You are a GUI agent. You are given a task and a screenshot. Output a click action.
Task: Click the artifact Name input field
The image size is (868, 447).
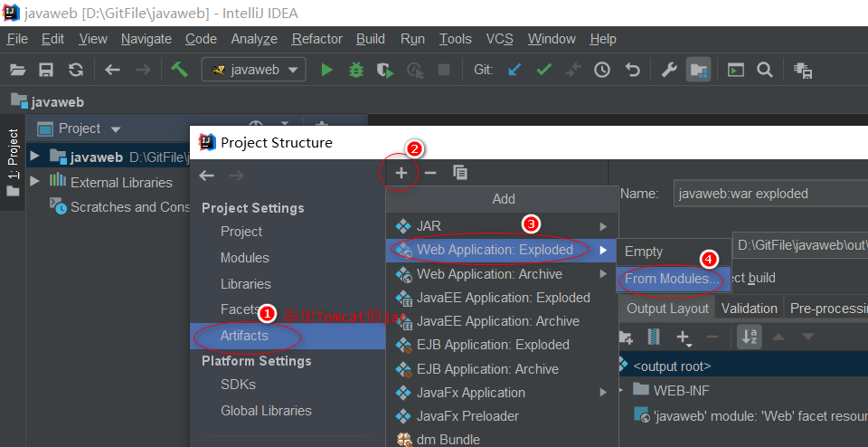click(770, 194)
